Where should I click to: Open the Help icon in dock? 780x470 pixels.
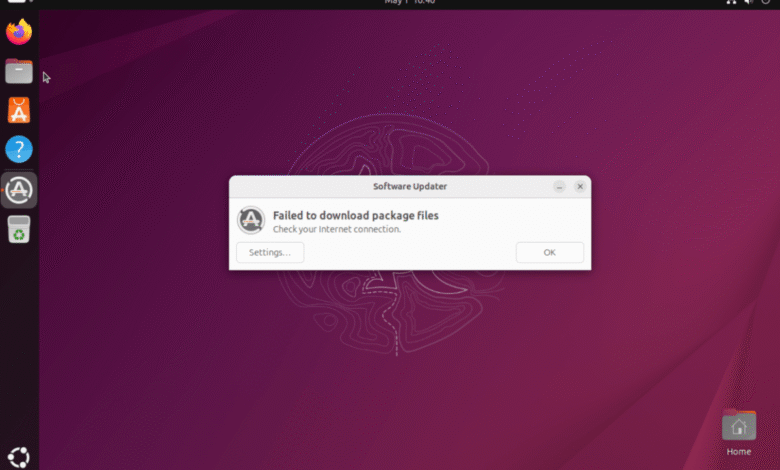point(19,149)
